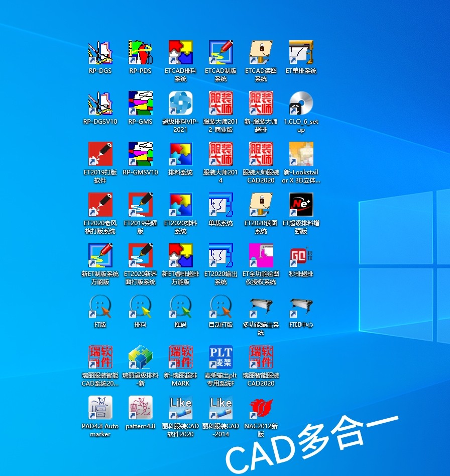The image size is (450, 476).
Task: Select the RP-GMSV10 icon
Action: coord(141,154)
